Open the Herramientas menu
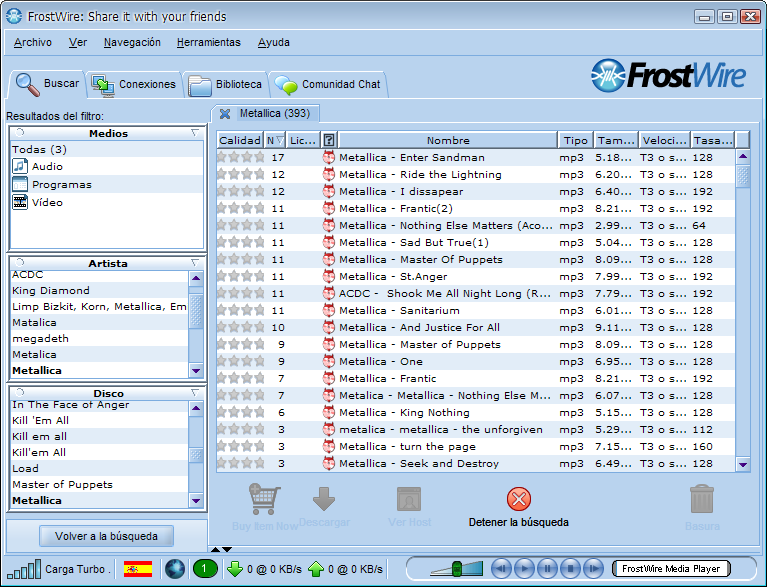Image resolution: width=767 pixels, height=587 pixels. (208, 43)
